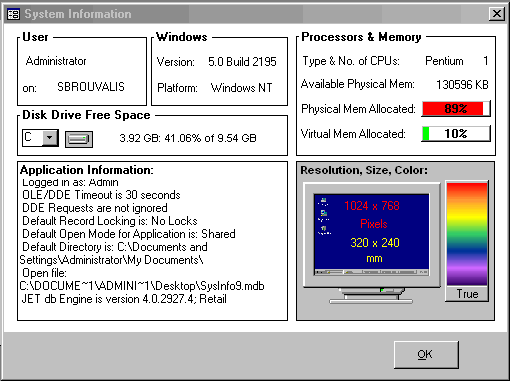The width and height of the screenshot is (510, 381).
Task: Click the SBROUVALIS machine name
Action: (91, 87)
